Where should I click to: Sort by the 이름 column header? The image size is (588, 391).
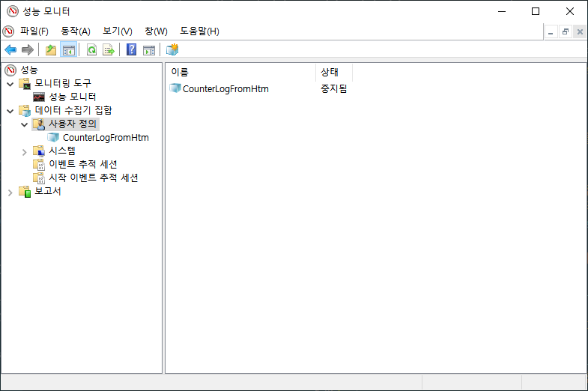click(240, 72)
